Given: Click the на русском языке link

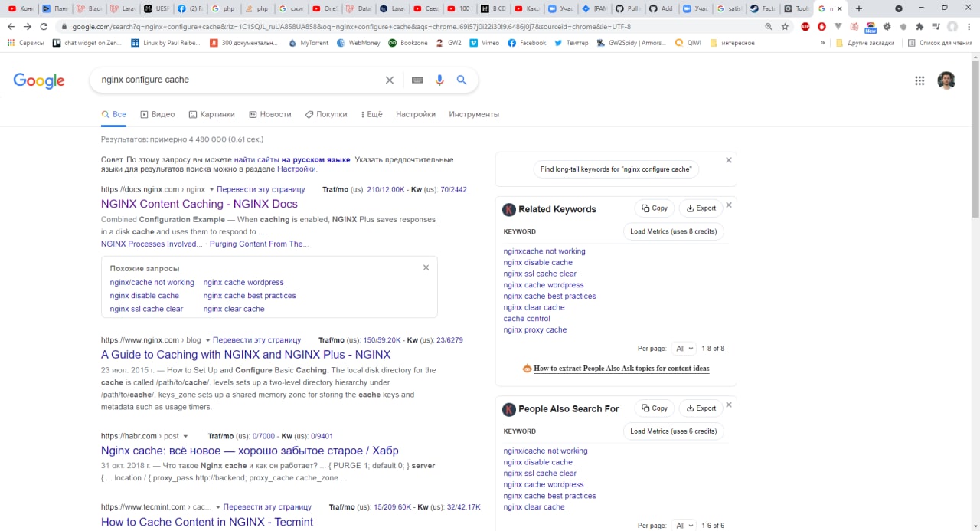Looking at the screenshot, I should 315,159.
